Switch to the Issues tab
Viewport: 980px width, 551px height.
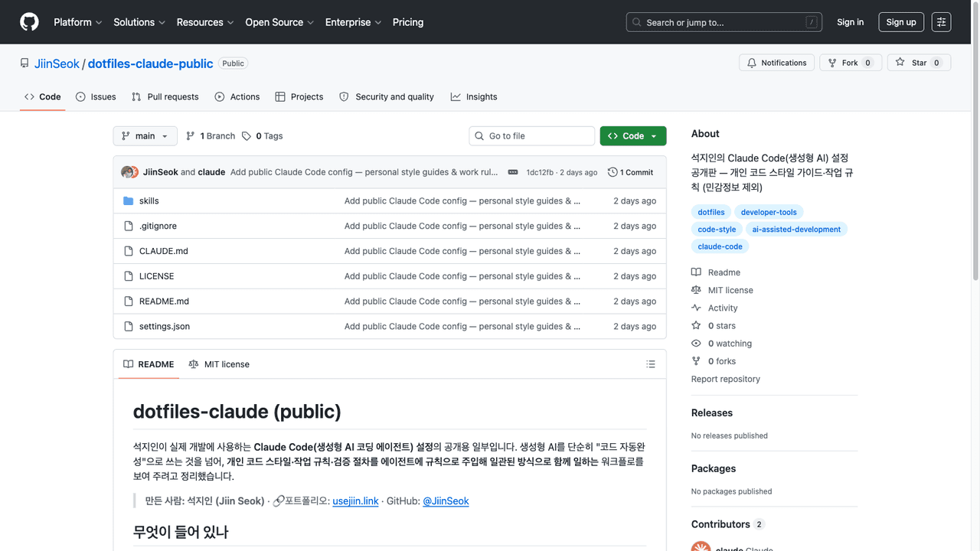96,96
